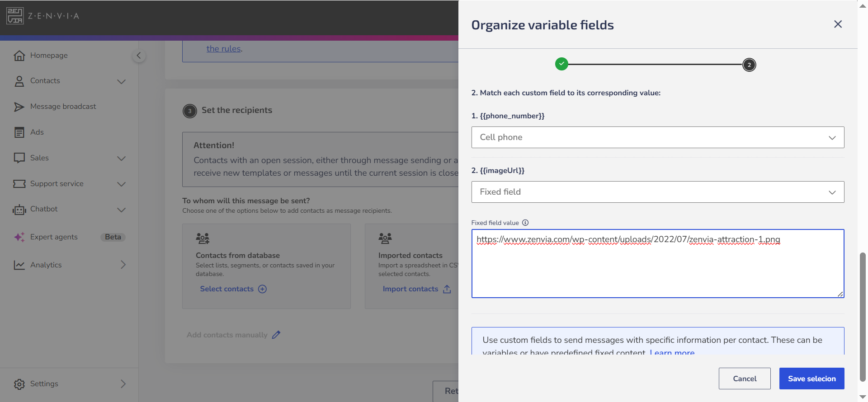Click the Zenvia logo icon
The width and height of the screenshot is (868, 402).
click(x=15, y=16)
